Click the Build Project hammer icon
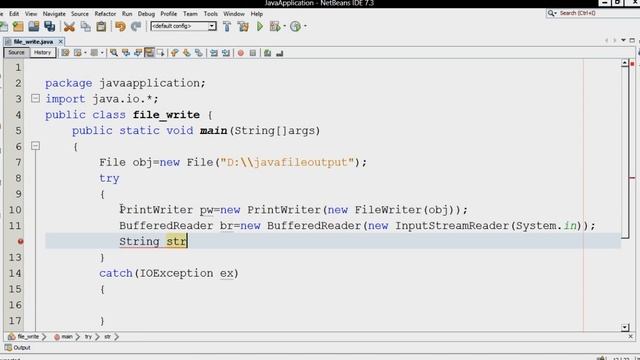 pyautogui.click(x=227, y=27)
